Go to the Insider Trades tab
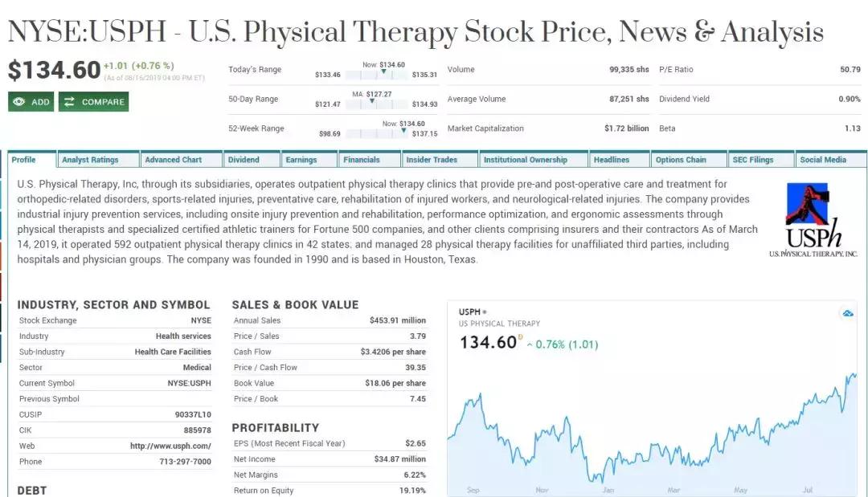The width and height of the screenshot is (868, 497). (432, 160)
